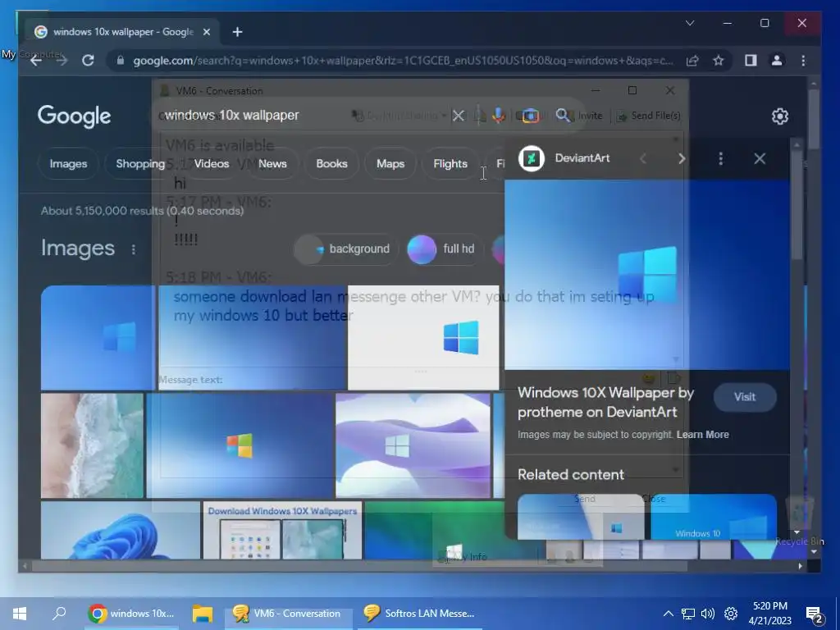
Task: Open a new Chrome tab
Action: point(237,32)
